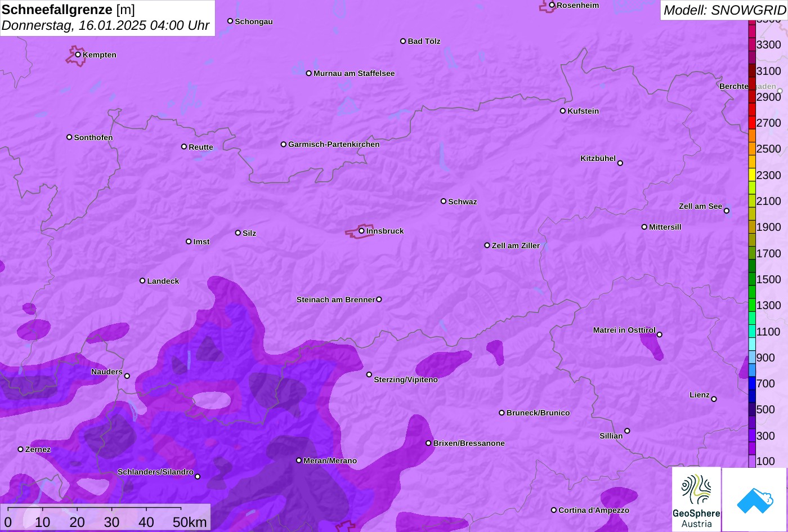Select the Garmisch-Partenkirchen marker dot

(x=284, y=144)
